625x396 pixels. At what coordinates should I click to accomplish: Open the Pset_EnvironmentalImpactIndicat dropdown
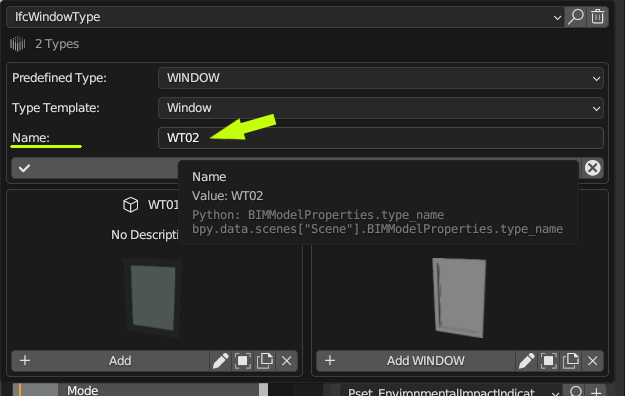(x=451, y=391)
